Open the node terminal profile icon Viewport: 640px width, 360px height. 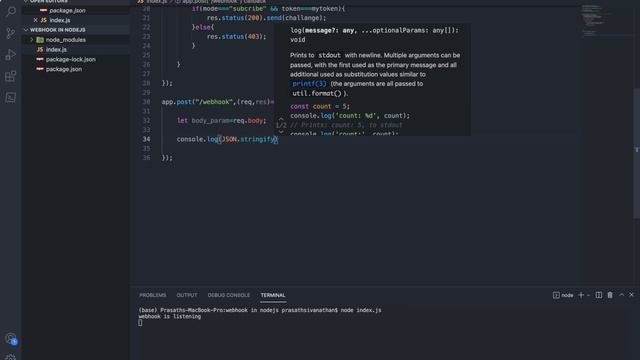556,295
